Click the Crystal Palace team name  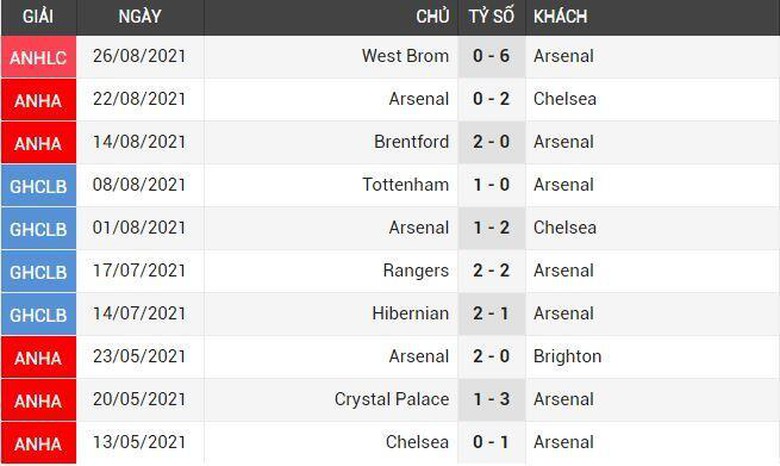[391, 399]
